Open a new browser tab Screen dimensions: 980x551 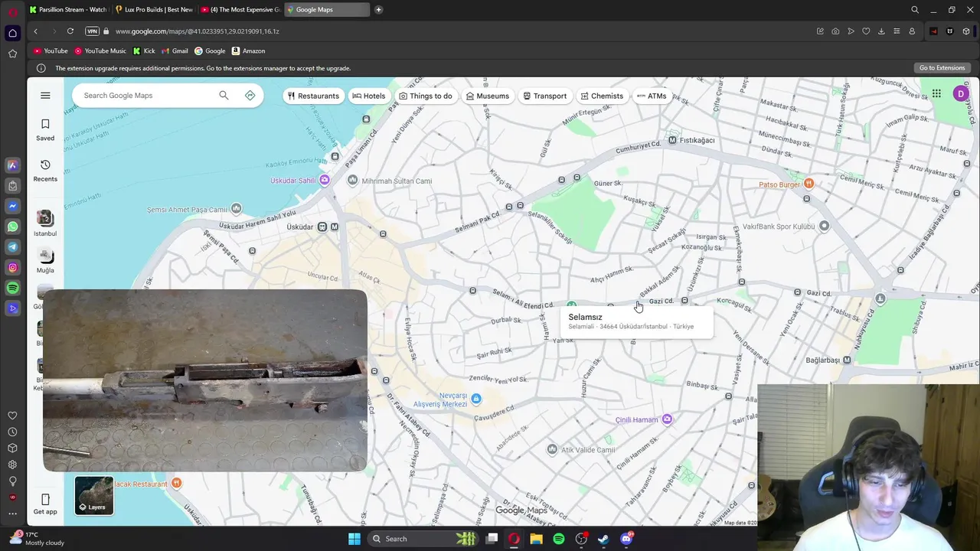[378, 10]
